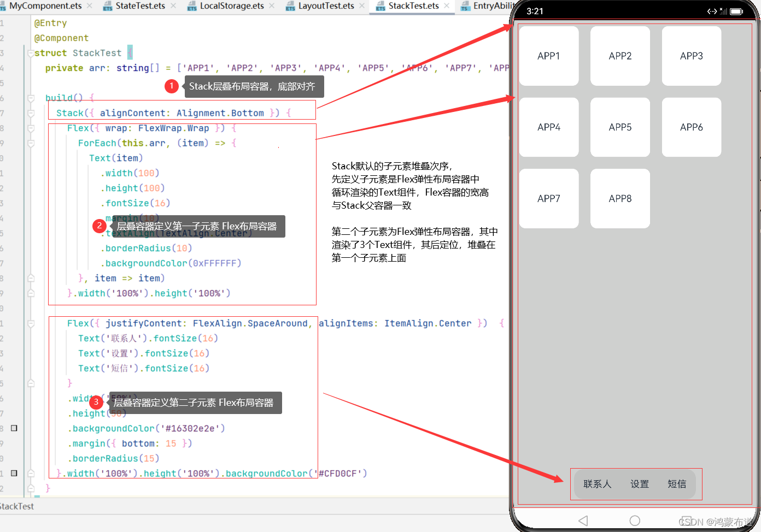Click the Text('设置').fontSize(16) line
761x532 pixels.
(x=144, y=353)
